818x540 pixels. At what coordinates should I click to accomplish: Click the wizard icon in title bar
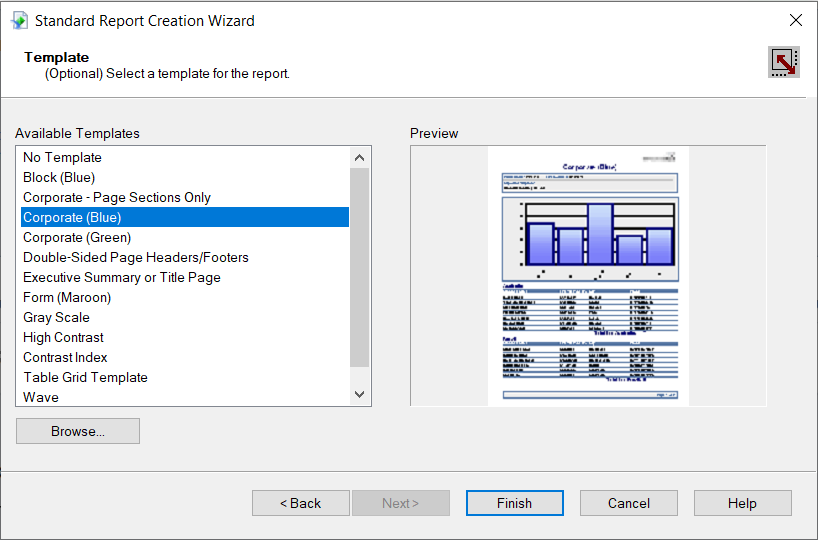tap(19, 20)
